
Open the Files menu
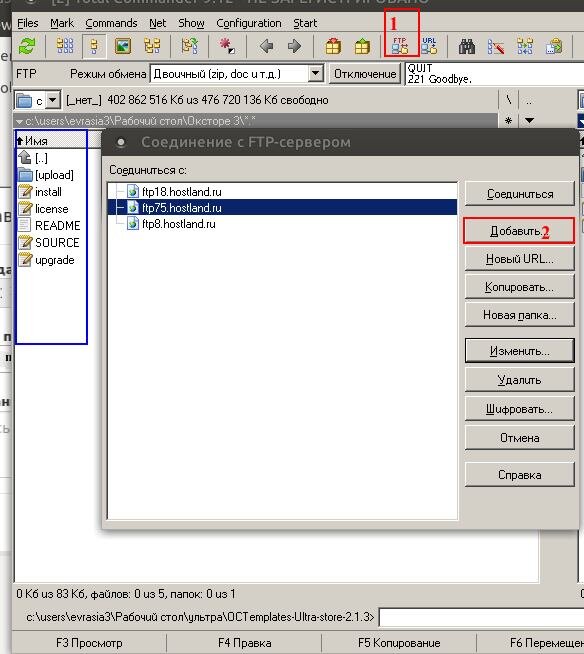point(28,23)
